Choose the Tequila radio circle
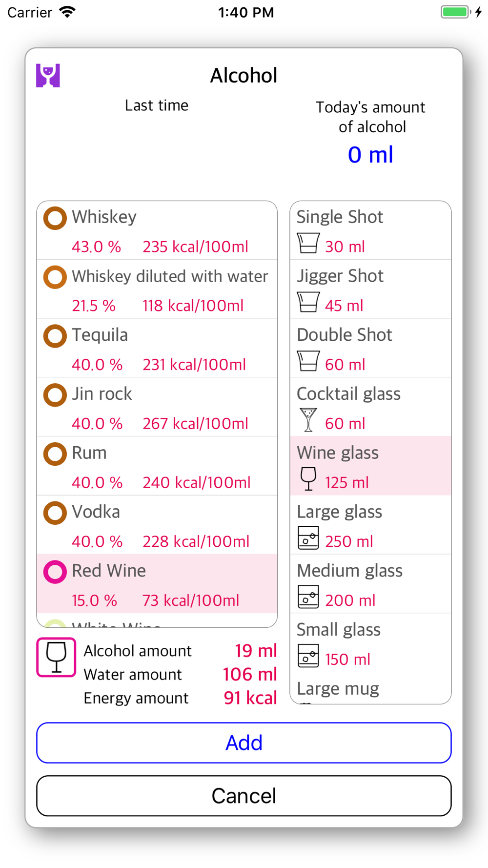This screenshot has height=868, width=488. coord(55,336)
